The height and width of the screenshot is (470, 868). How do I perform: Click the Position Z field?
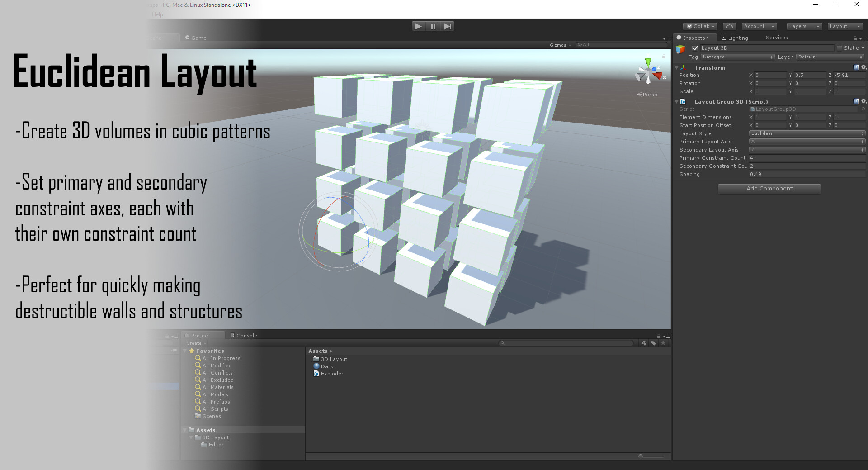pos(849,76)
